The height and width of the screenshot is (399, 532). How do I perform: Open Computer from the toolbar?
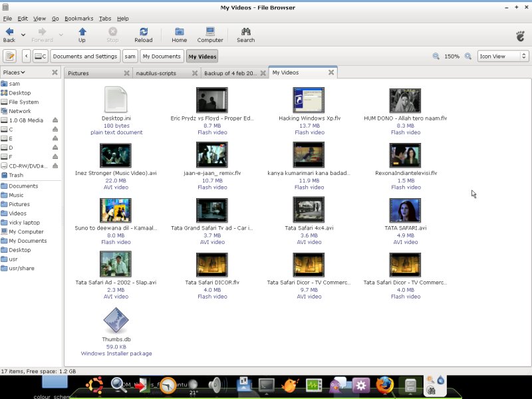click(x=210, y=35)
